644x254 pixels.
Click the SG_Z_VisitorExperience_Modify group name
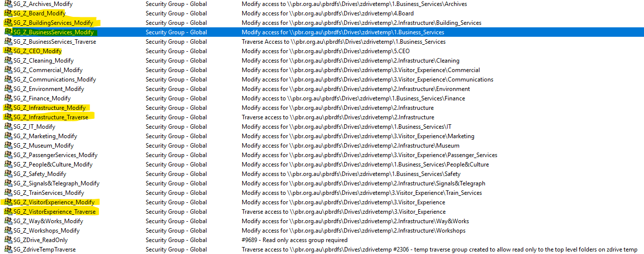pos(54,202)
